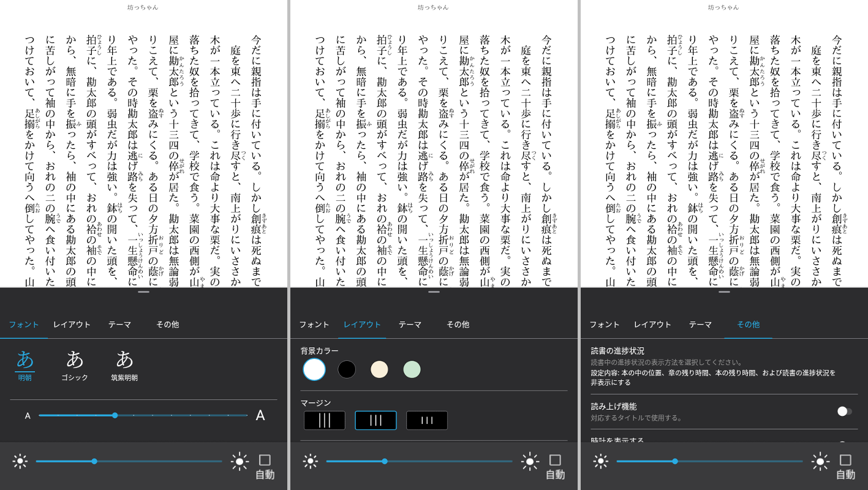Select the black background color
The image size is (868, 490).
346,369
